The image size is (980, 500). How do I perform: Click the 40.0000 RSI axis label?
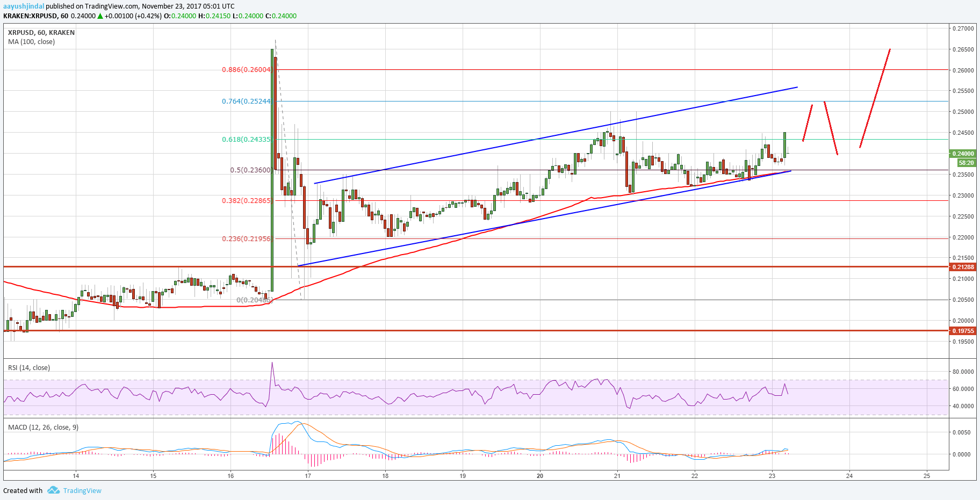(963, 406)
